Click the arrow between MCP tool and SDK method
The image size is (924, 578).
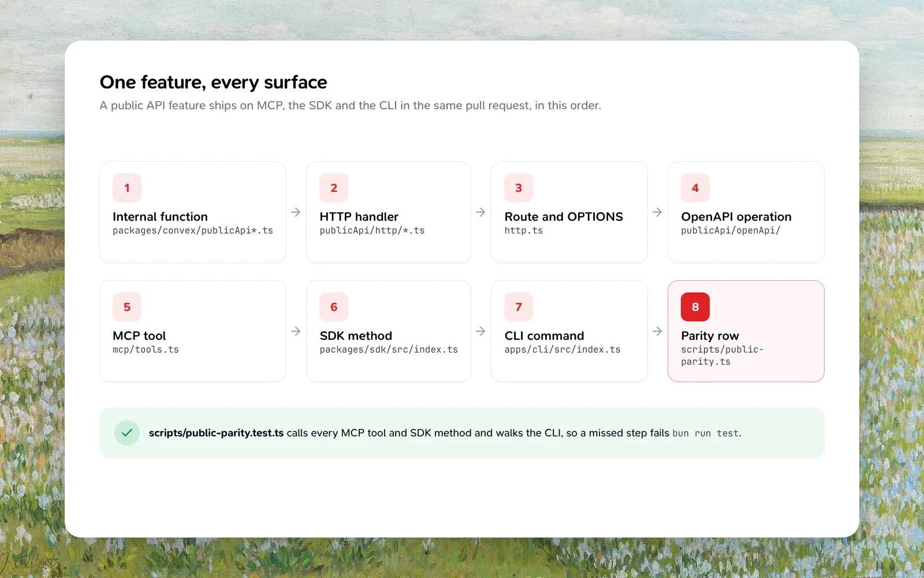296,331
